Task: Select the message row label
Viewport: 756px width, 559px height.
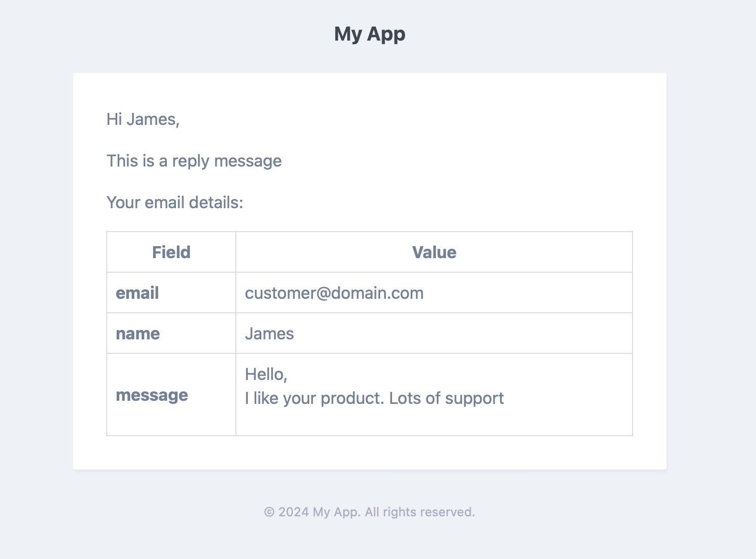Action: coord(152,395)
